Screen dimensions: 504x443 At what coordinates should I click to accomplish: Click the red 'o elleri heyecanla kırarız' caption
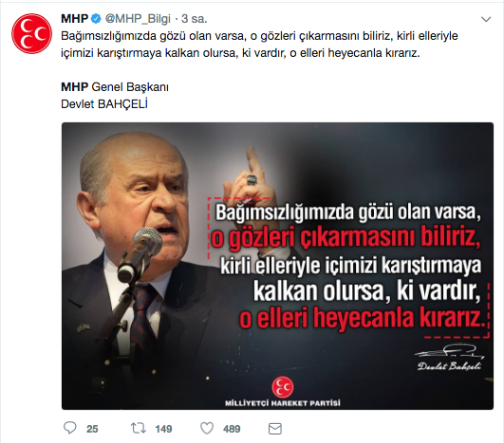[362, 318]
